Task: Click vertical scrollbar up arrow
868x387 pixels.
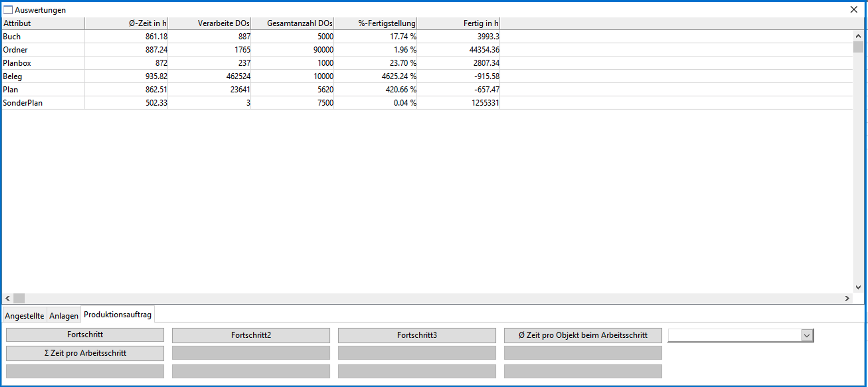Action: coord(858,36)
